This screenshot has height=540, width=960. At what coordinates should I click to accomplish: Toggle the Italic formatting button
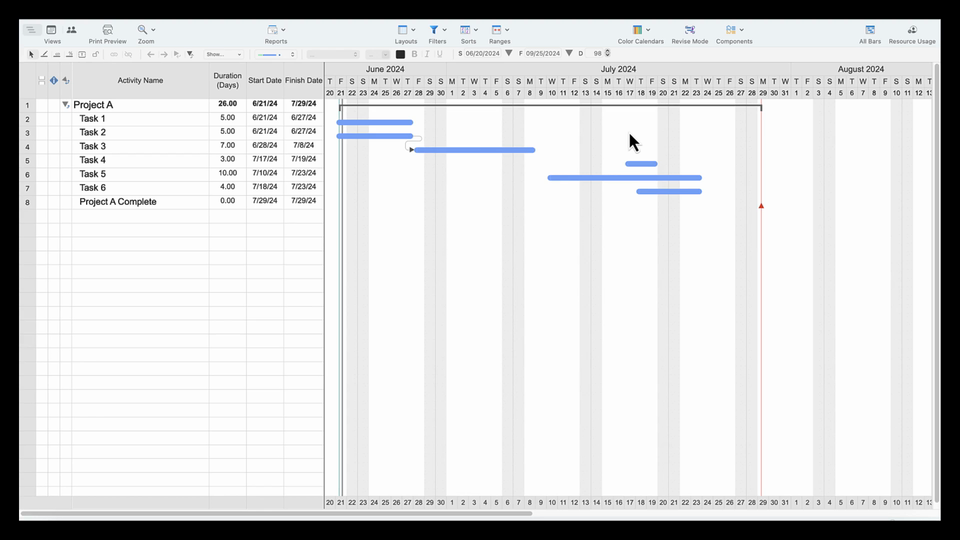[x=427, y=54]
